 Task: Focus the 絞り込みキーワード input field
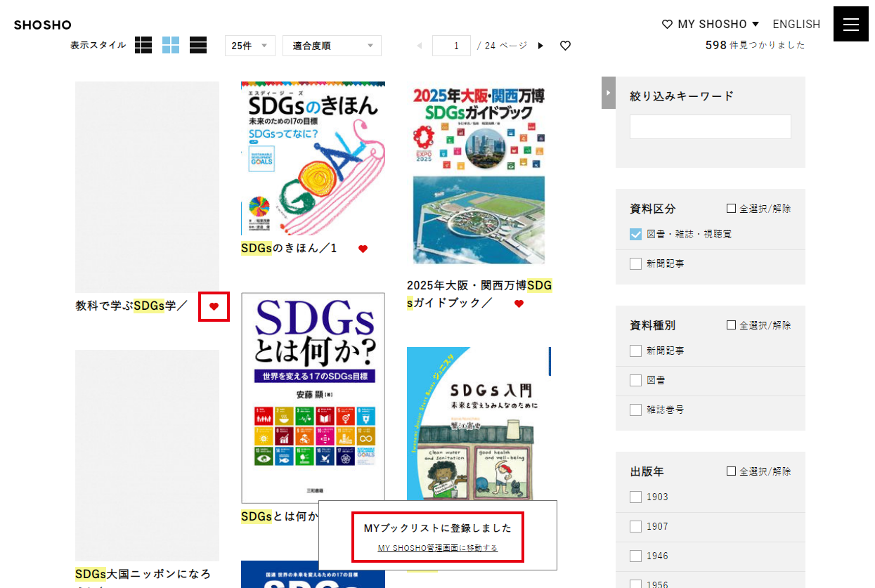coord(710,126)
